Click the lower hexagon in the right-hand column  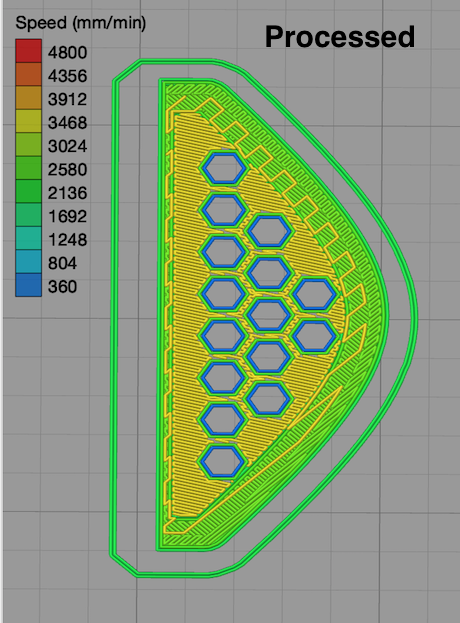click(315, 336)
